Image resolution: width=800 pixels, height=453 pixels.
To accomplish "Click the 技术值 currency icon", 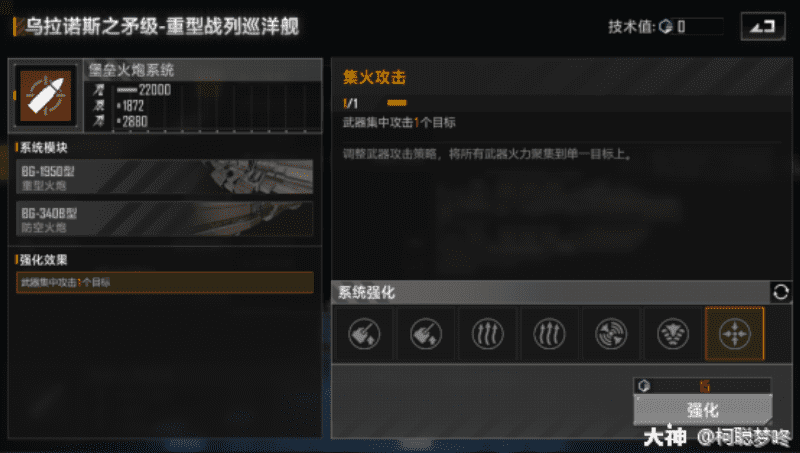I will (665, 26).
